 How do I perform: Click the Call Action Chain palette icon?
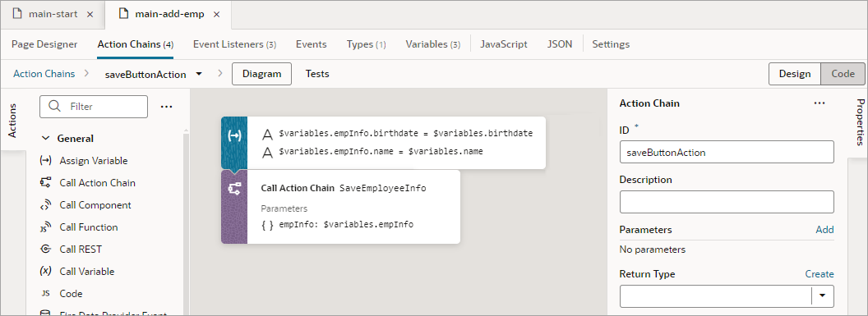[x=46, y=183]
